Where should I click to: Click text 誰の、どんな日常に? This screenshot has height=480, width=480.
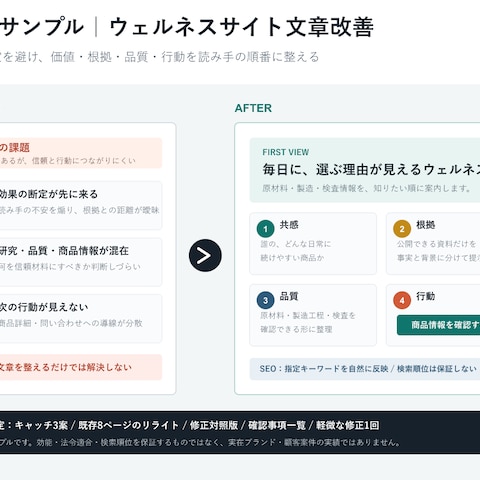pyautogui.click(x=296, y=244)
